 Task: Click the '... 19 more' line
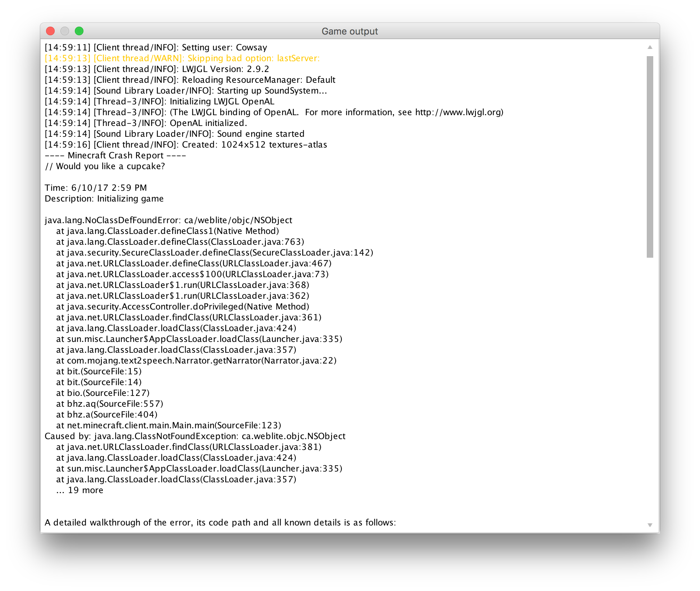pyautogui.click(x=80, y=490)
